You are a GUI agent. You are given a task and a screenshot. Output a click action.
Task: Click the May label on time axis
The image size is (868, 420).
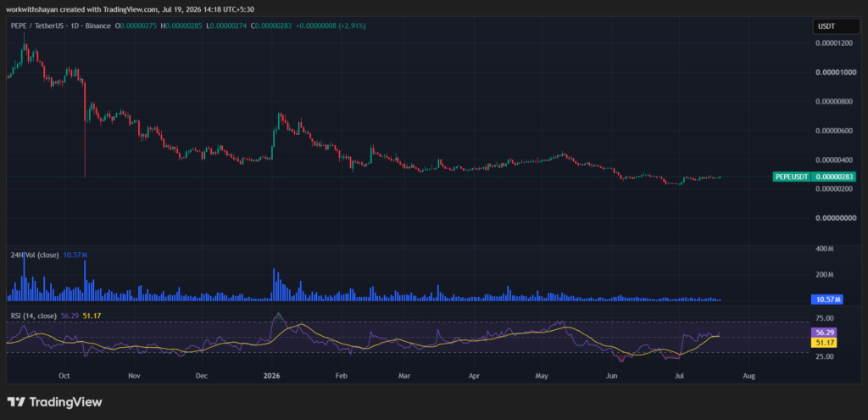[x=542, y=376]
